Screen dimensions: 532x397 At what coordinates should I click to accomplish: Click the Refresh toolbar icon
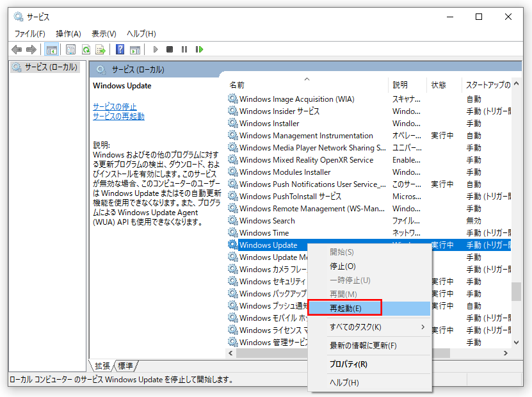tap(86, 49)
